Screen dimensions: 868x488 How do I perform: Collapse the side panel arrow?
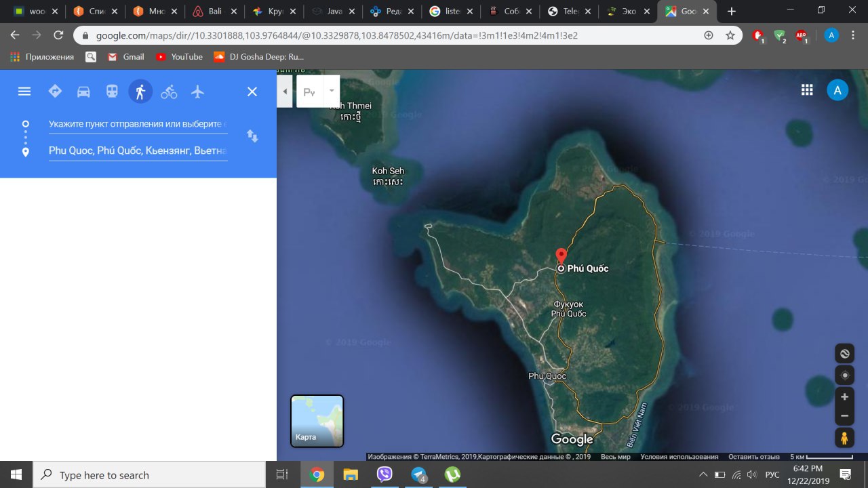pyautogui.click(x=285, y=91)
